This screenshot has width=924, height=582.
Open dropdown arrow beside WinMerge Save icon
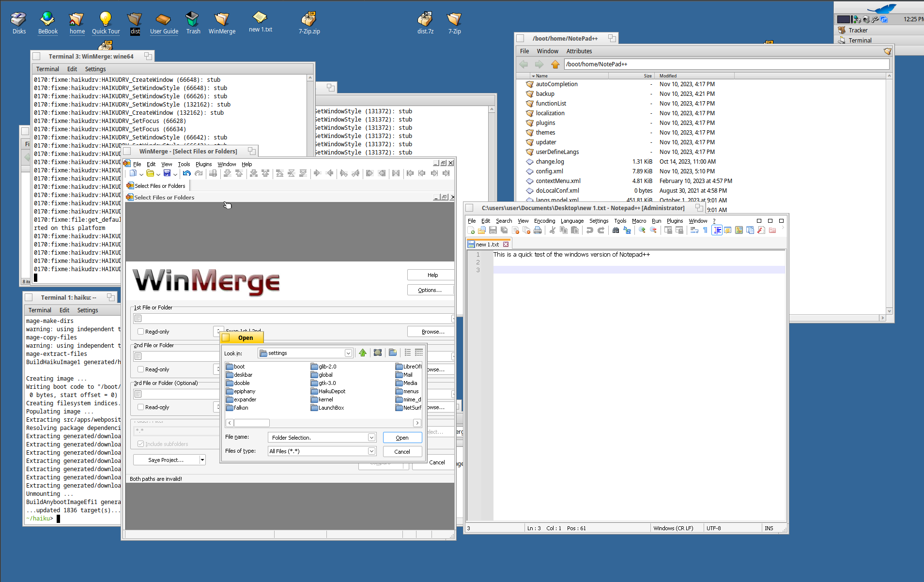tap(175, 174)
